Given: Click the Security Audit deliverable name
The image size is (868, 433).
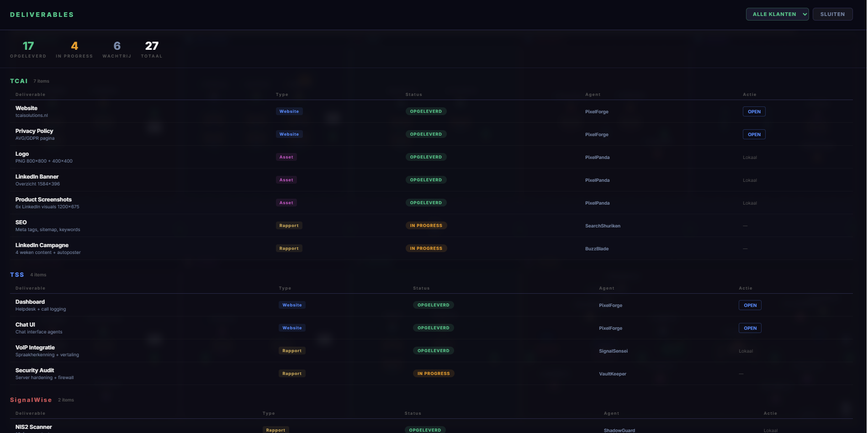Looking at the screenshot, I should coord(35,370).
